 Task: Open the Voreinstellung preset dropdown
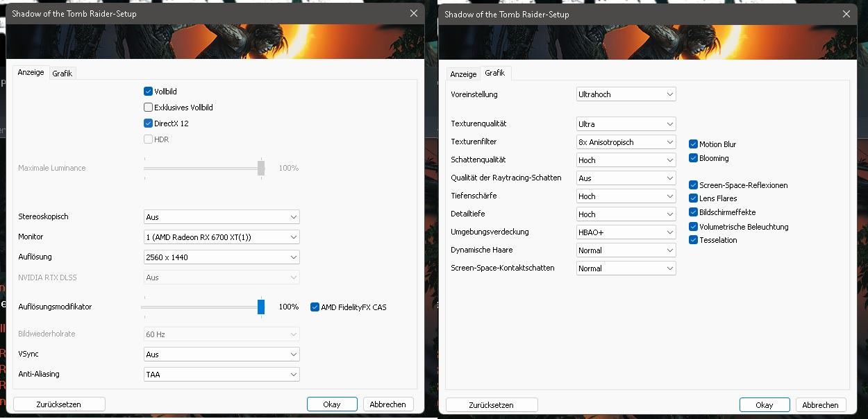[x=626, y=94]
